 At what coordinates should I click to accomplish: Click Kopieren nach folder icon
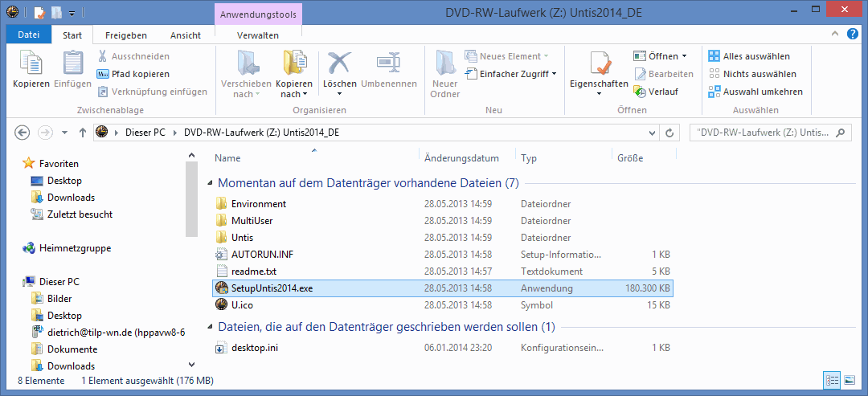pyautogui.click(x=293, y=65)
